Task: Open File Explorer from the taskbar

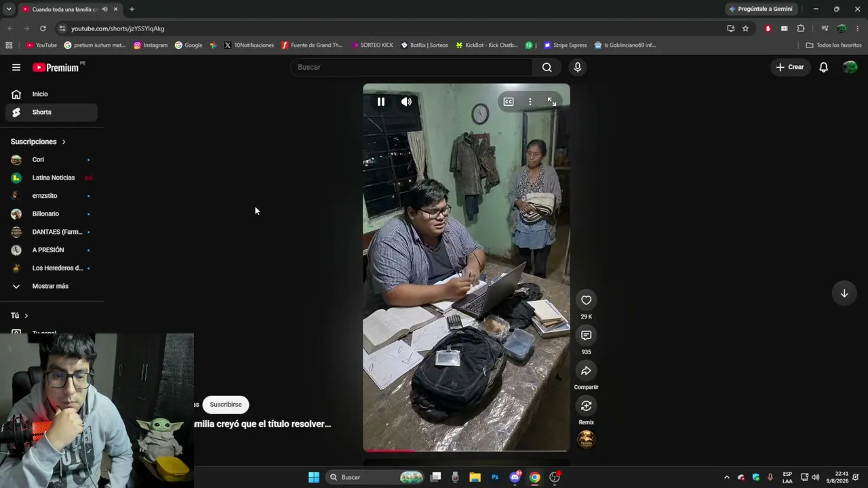Action: click(475, 477)
